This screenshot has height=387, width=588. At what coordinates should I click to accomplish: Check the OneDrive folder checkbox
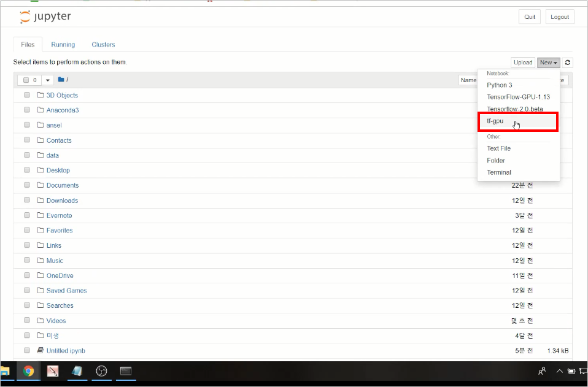(26, 275)
